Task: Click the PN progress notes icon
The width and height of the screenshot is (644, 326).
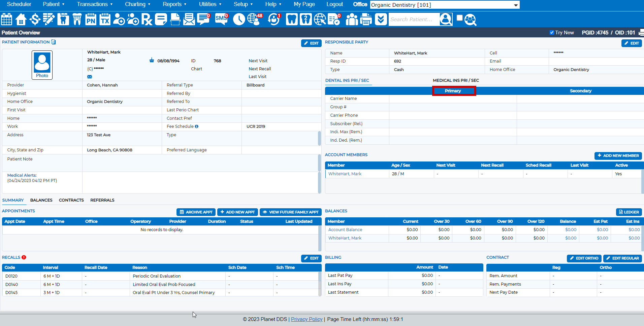Action: [90, 19]
